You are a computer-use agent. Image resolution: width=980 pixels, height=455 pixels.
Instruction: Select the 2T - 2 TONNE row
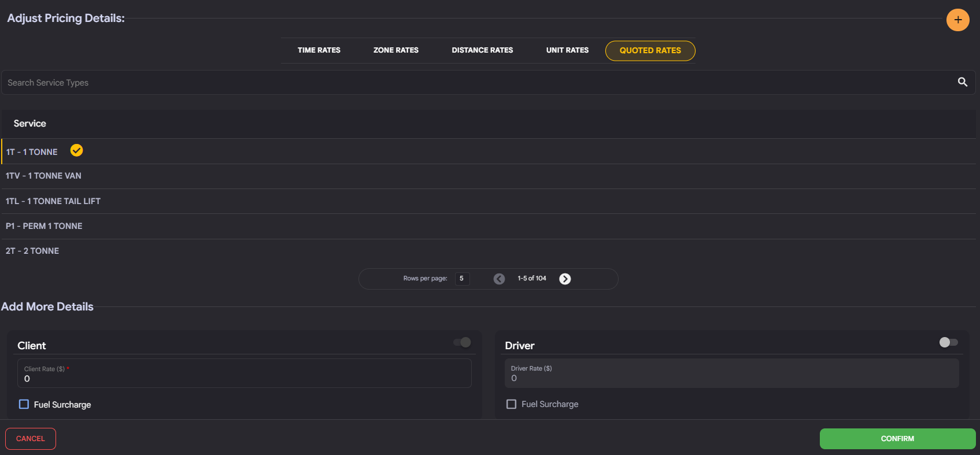tap(489, 251)
